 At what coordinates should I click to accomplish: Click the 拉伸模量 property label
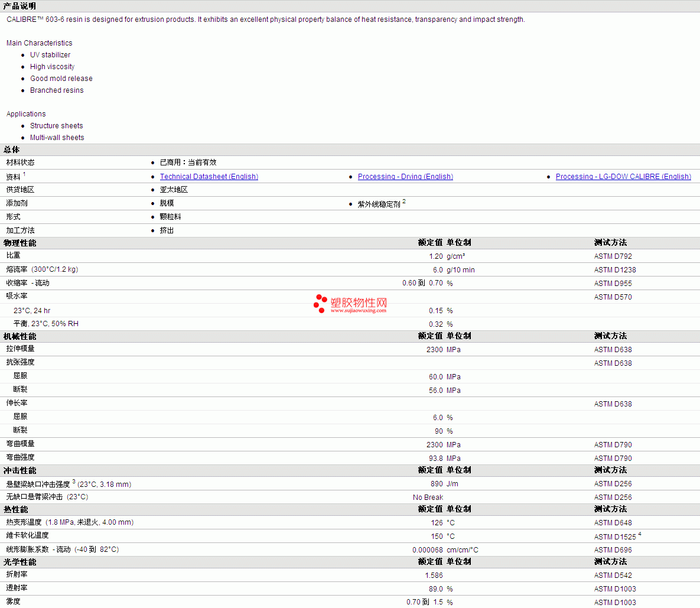point(20,349)
